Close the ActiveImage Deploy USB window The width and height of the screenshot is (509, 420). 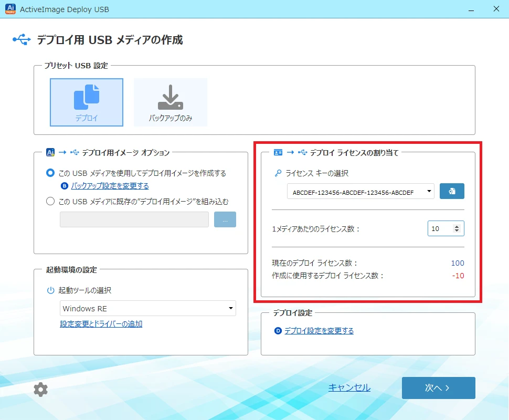pyautogui.click(x=496, y=9)
